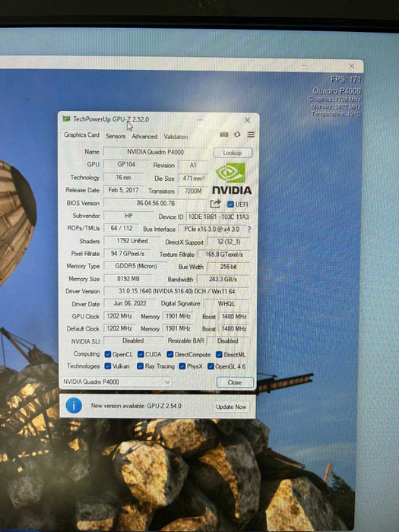Click the Subvendor value HP
The width and height of the screenshot is (399, 532).
(x=128, y=216)
